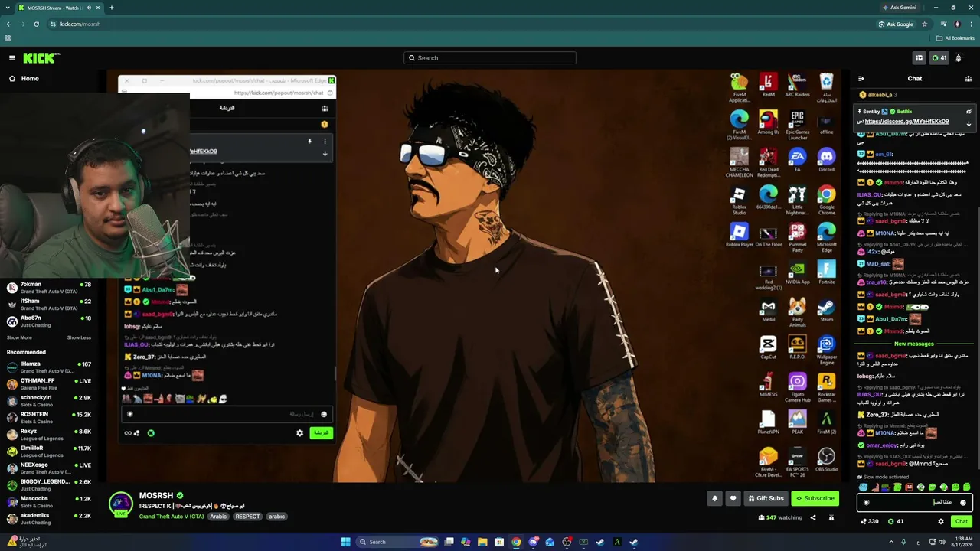
Task: Open Windows Start menu
Action: coord(345,542)
